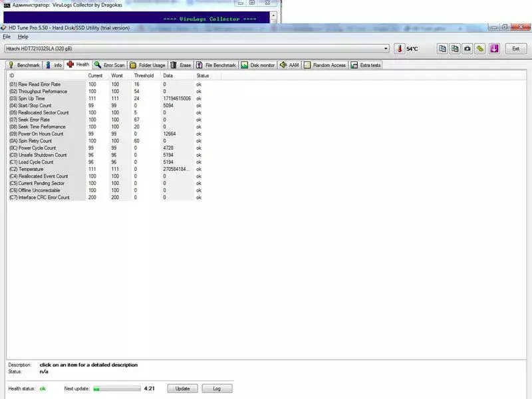Select the (C2) Temperature row
This screenshot has width=532, height=399.
105,169
